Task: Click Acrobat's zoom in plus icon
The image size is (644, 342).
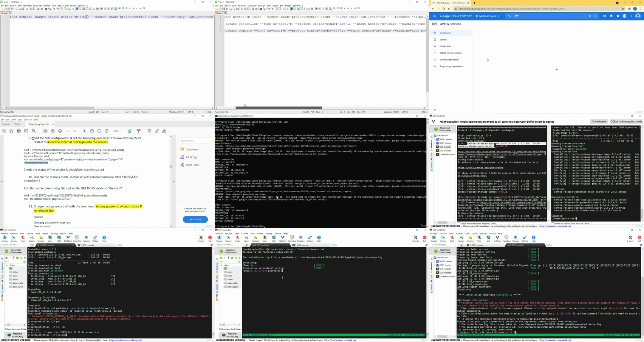Action: (x=107, y=131)
